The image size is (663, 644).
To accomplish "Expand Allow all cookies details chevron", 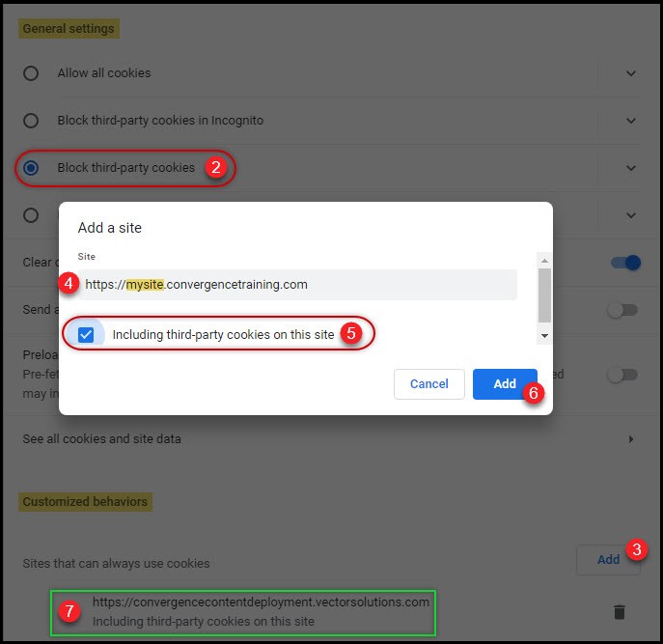I will click(631, 73).
